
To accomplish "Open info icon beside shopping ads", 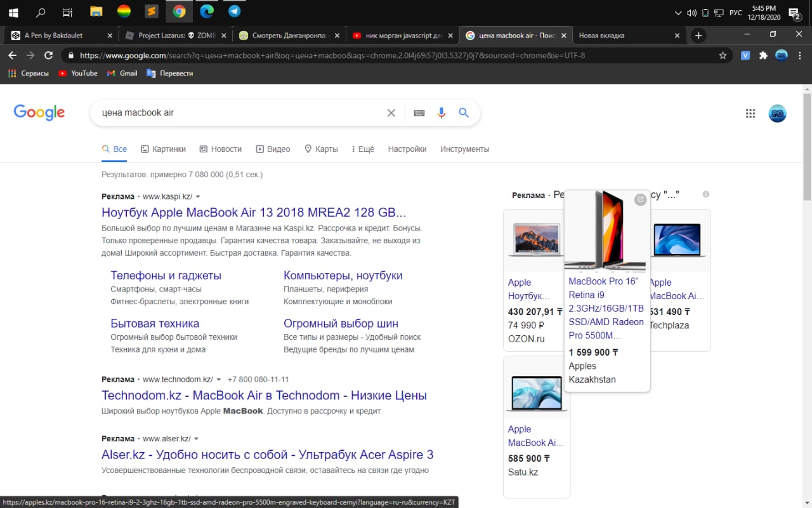I will (706, 194).
